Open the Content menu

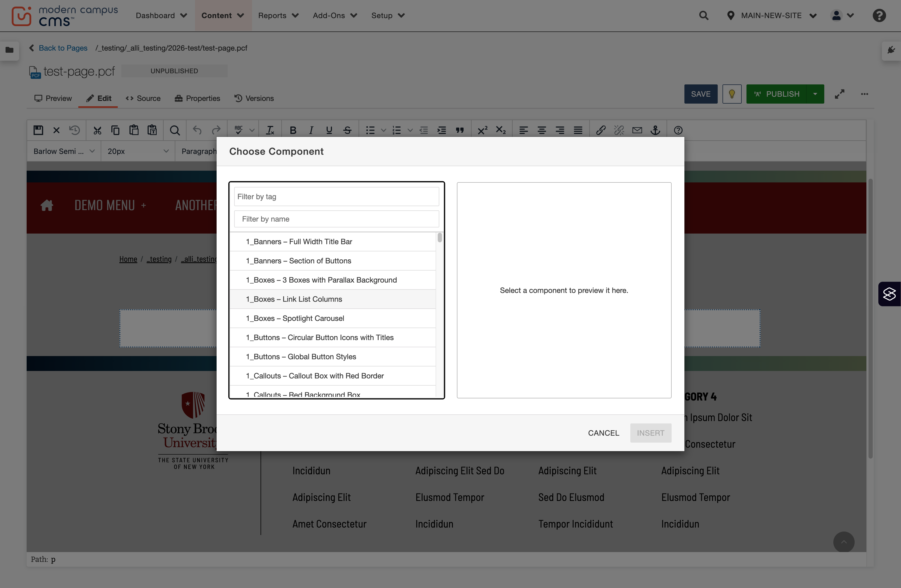(x=223, y=15)
